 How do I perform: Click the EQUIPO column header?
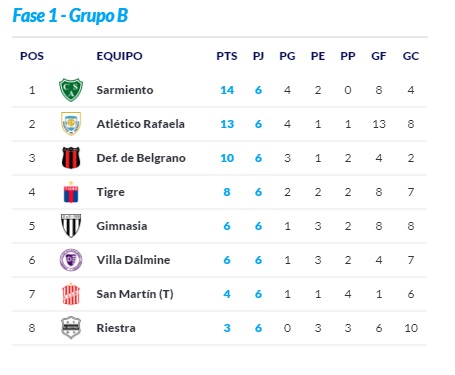coord(119,56)
